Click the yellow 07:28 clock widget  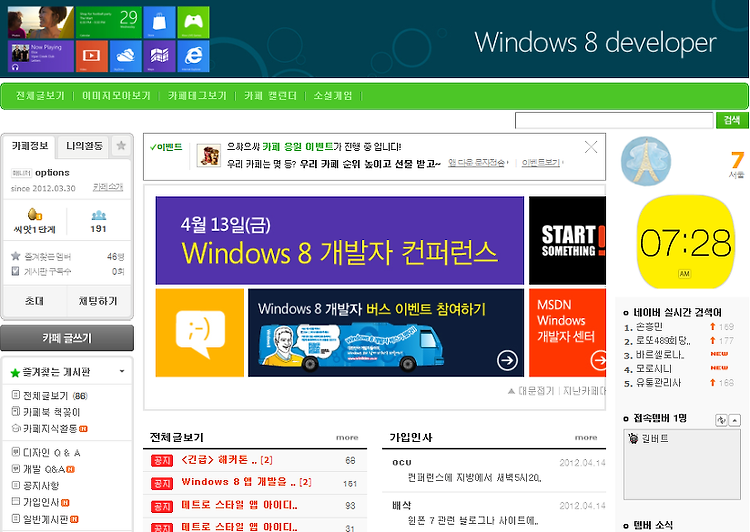(685, 242)
